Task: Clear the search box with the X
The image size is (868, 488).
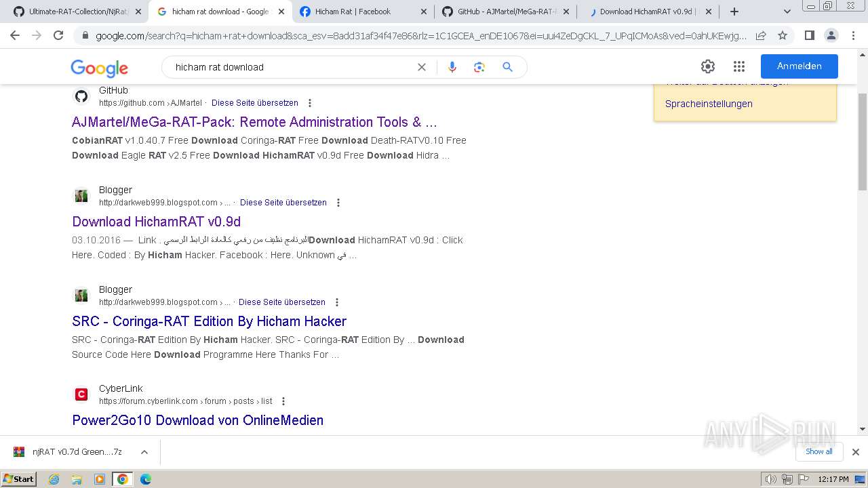Action: click(x=422, y=67)
